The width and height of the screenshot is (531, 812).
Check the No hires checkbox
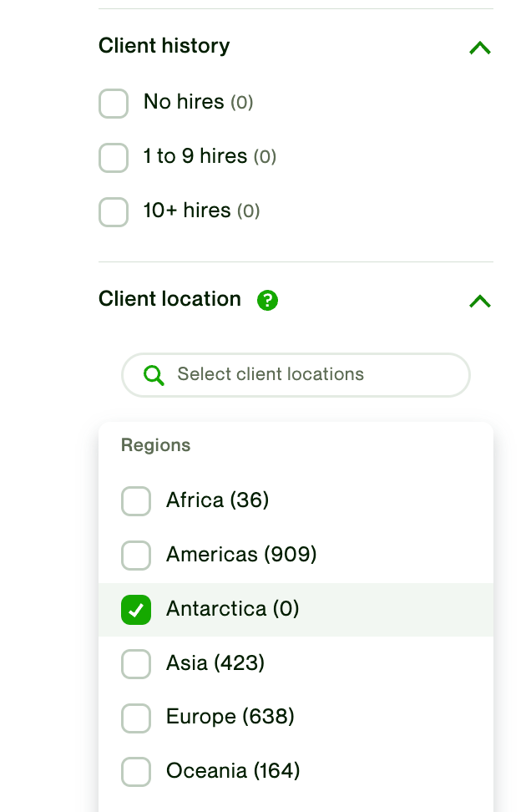114,104
